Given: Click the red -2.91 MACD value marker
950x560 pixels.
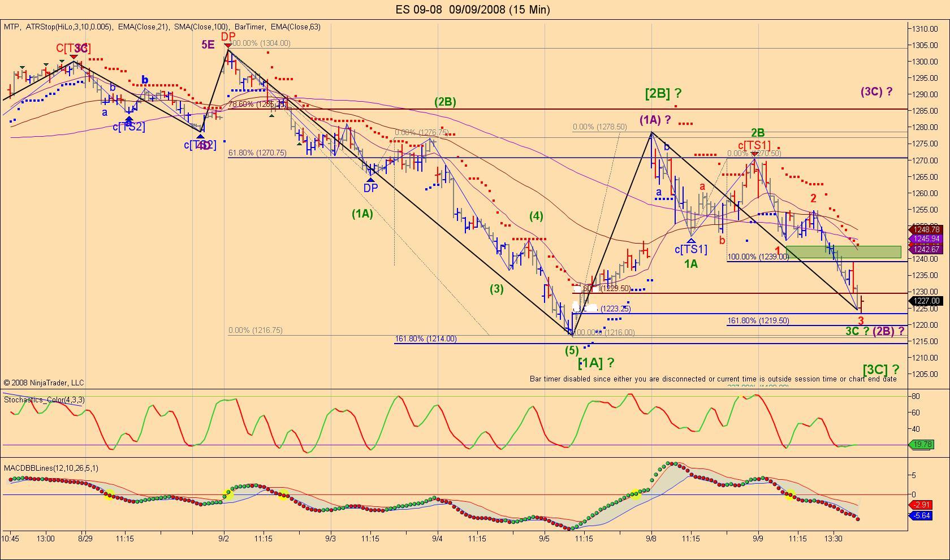Looking at the screenshot, I should pyautogui.click(x=922, y=505).
